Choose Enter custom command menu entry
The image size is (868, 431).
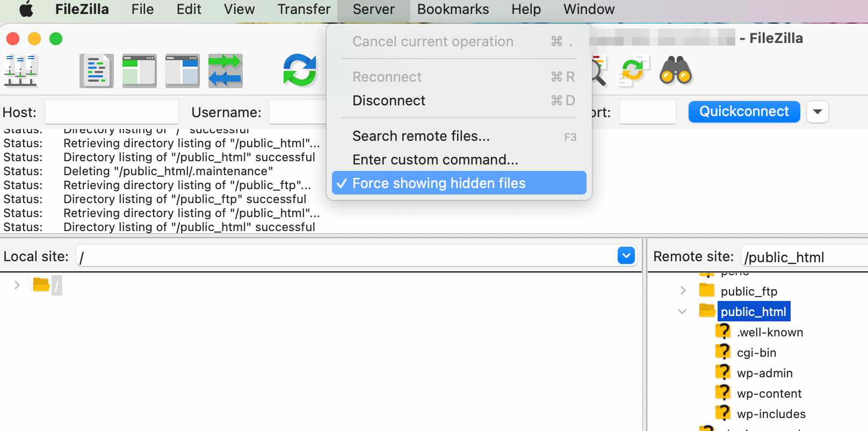[x=459, y=160]
